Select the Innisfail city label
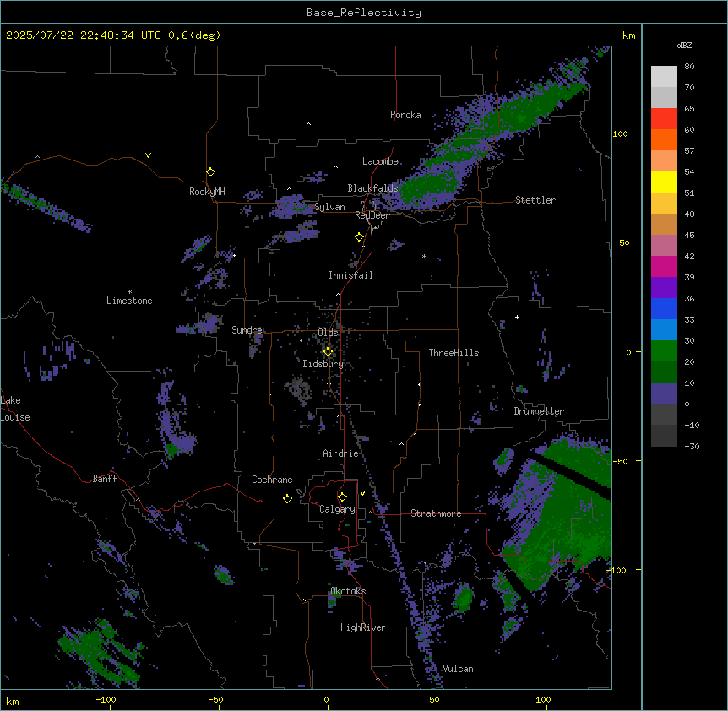The height and width of the screenshot is (711, 728). (x=350, y=275)
